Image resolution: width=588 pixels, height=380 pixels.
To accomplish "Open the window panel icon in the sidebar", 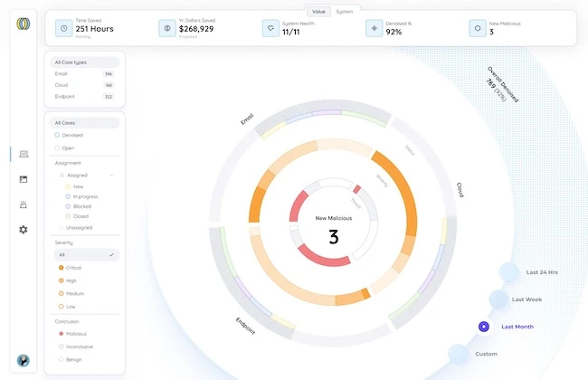I will (24, 179).
